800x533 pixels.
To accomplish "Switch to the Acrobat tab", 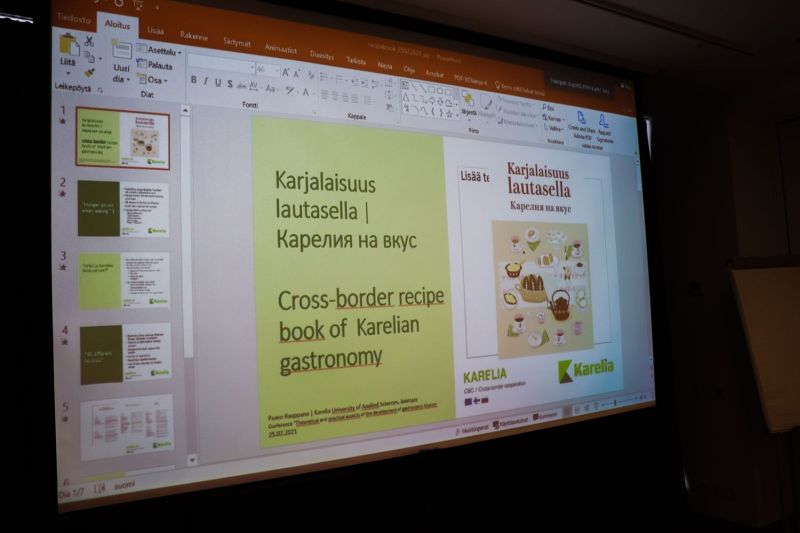I will [434, 73].
